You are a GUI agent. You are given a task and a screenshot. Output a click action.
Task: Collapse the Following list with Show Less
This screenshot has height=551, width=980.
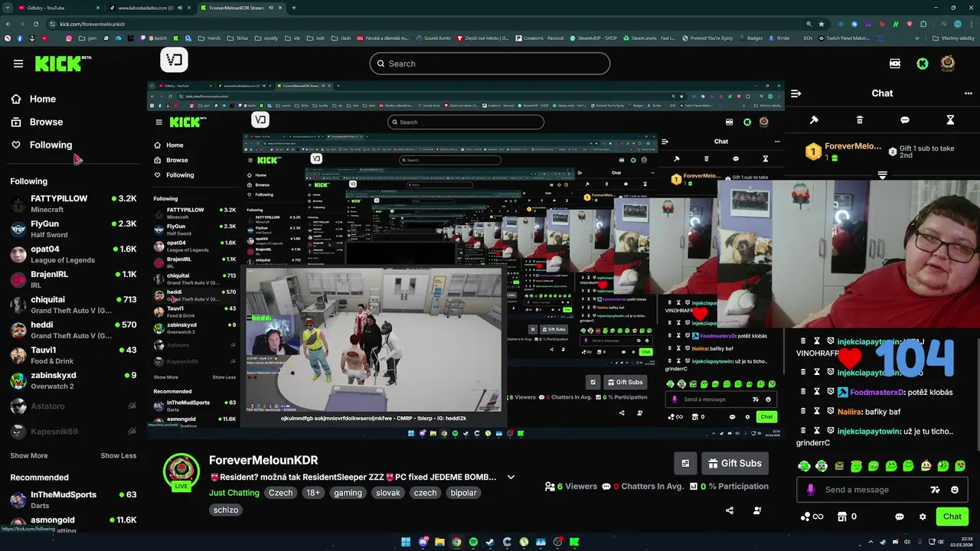click(x=119, y=455)
